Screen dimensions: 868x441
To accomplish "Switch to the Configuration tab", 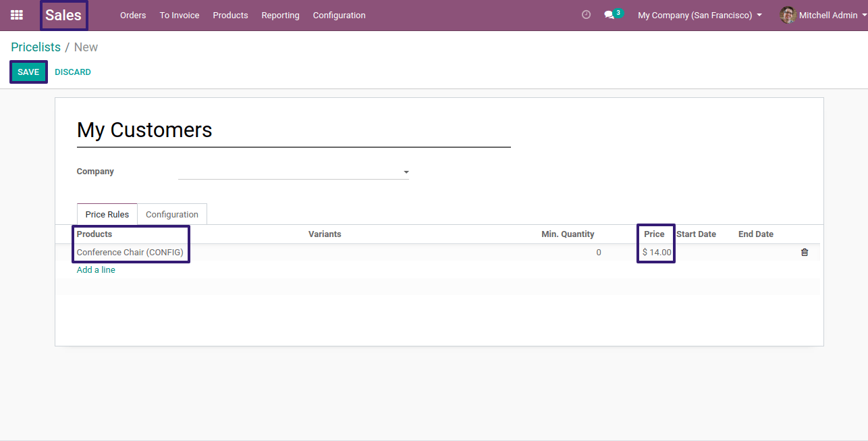I will pos(172,214).
